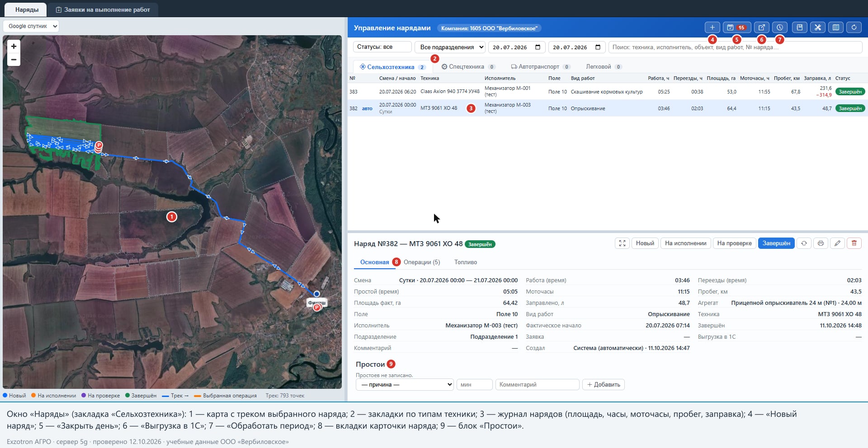Click the notebook journal icon in header toolbar
This screenshot has height=448, width=868.
(x=799, y=28)
